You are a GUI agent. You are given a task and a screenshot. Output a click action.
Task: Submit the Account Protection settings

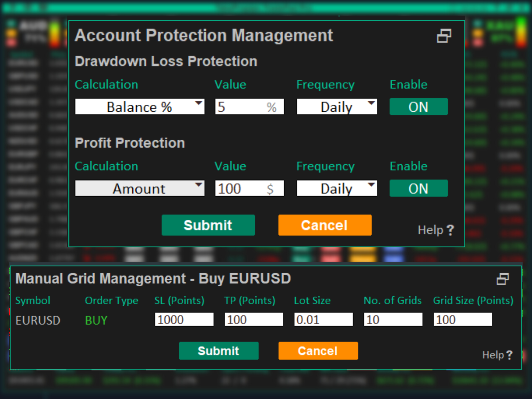point(208,225)
